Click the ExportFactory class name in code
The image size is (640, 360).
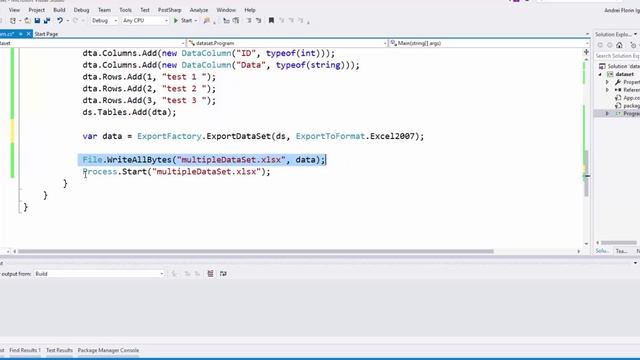[169, 136]
